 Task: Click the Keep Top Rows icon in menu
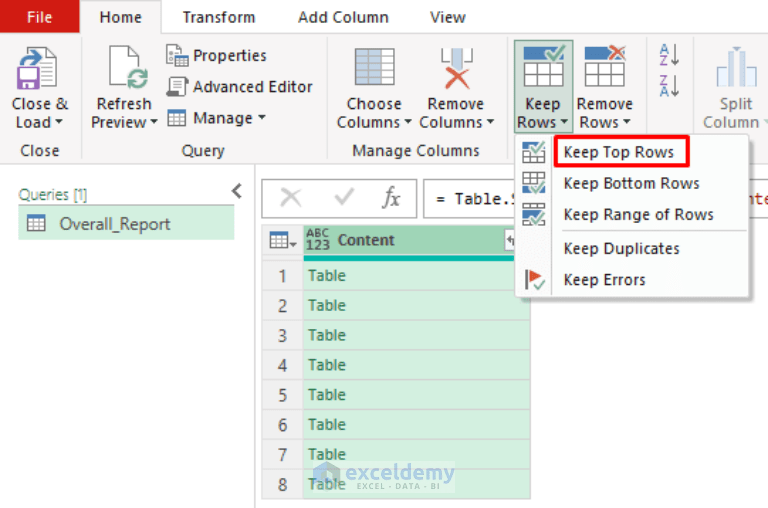pos(533,152)
